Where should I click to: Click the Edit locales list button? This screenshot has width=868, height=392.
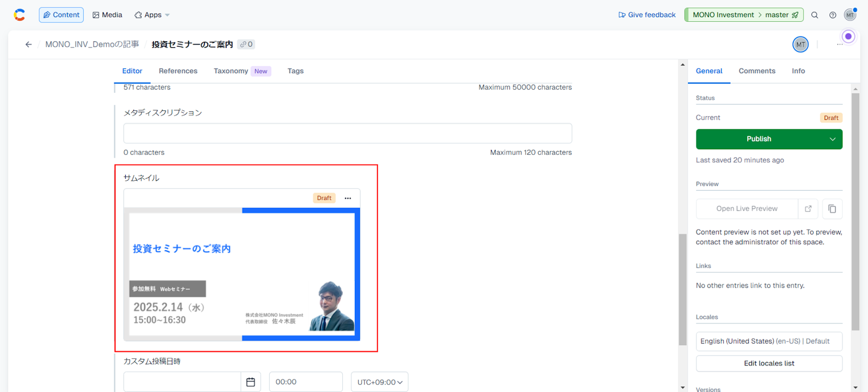point(769,364)
